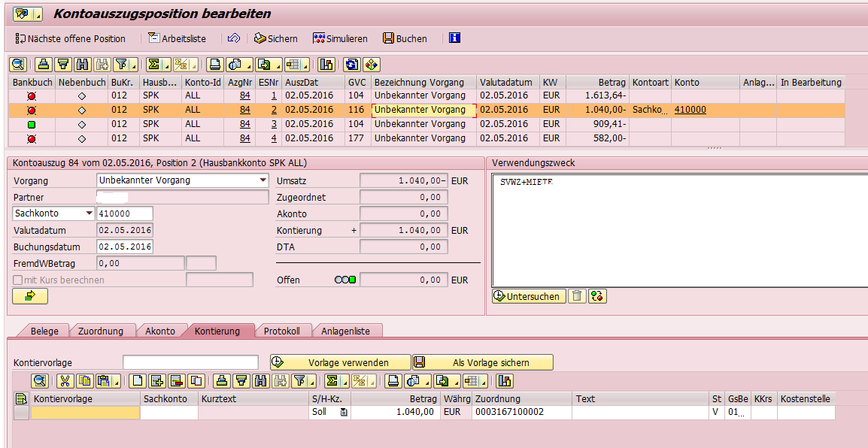Click the Sichern save icon in toolbar
The width and height of the screenshot is (868, 448).
(x=260, y=38)
